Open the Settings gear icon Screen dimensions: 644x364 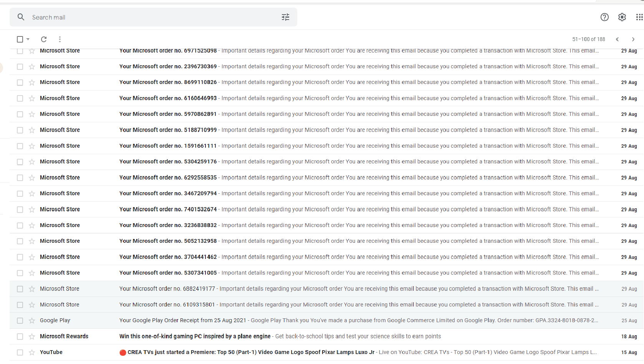coord(622,17)
